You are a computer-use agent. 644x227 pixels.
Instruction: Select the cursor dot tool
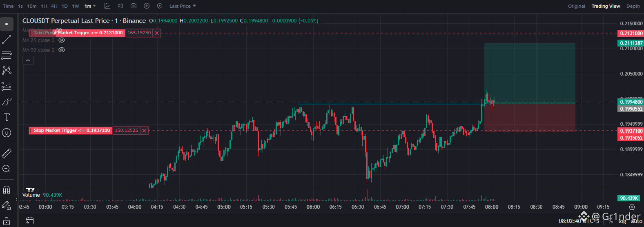click(x=7, y=24)
